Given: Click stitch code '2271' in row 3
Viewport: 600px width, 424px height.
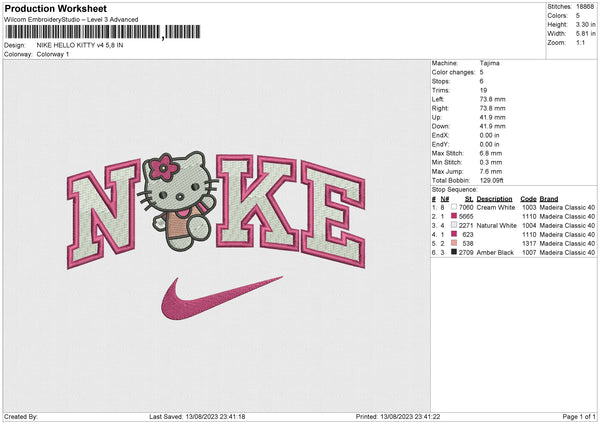Looking at the screenshot, I should coord(466,225).
